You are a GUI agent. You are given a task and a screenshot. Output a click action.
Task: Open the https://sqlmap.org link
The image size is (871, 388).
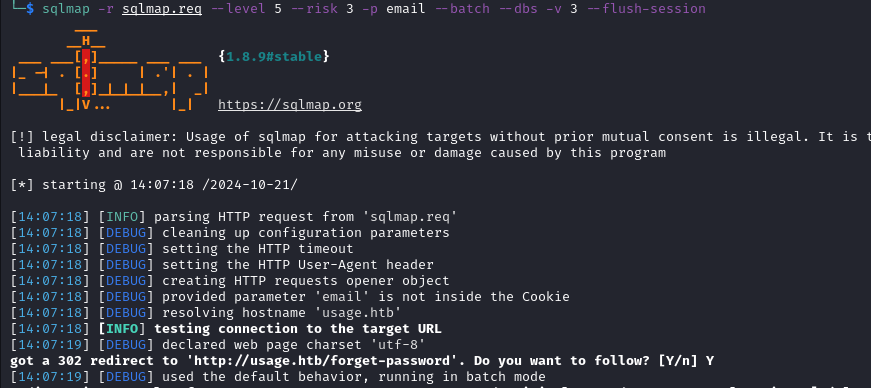click(x=289, y=105)
